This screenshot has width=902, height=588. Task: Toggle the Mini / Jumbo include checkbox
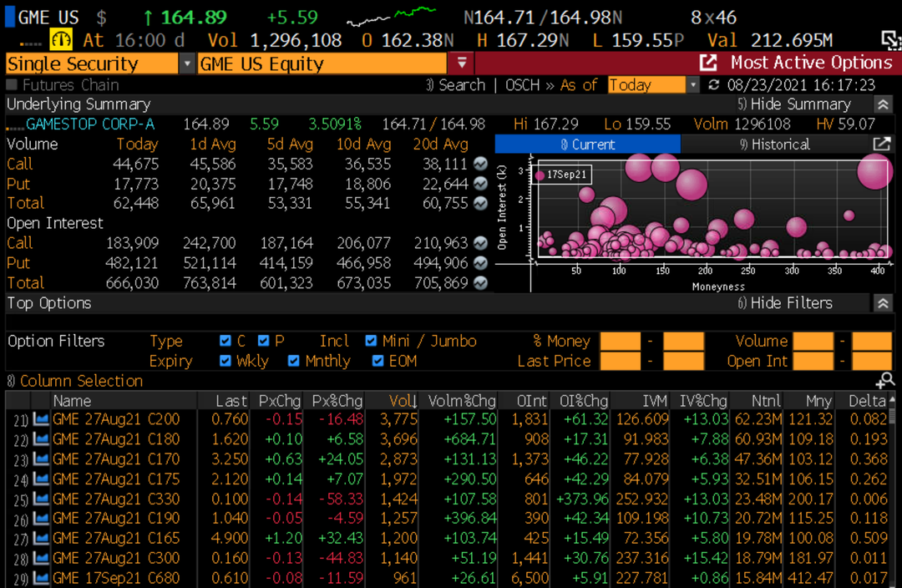tap(371, 341)
